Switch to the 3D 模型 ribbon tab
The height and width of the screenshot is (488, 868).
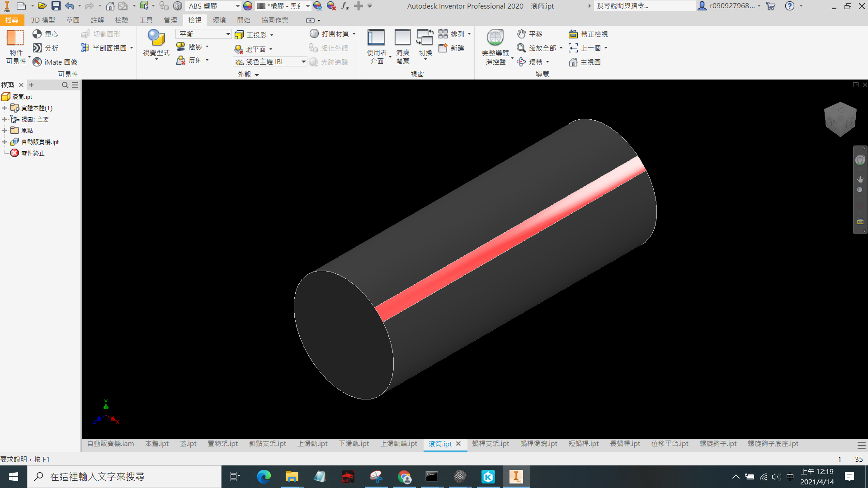click(43, 20)
